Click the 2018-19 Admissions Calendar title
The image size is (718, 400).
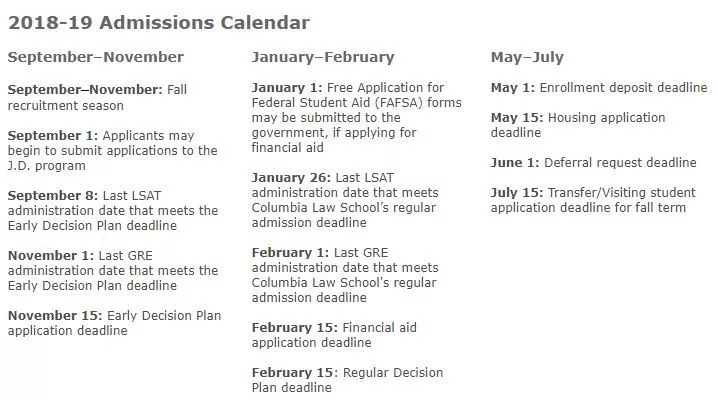pyautogui.click(x=159, y=23)
